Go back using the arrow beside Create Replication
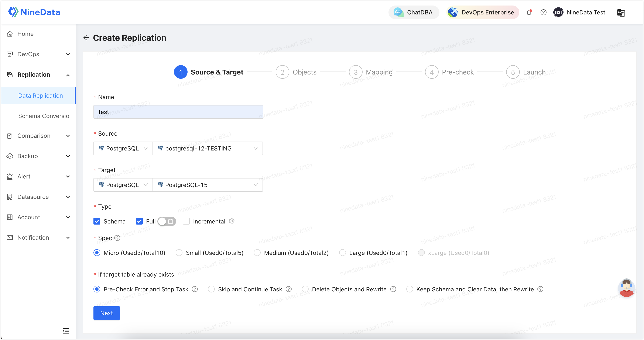Viewport: 644px width, 340px height. tap(86, 38)
